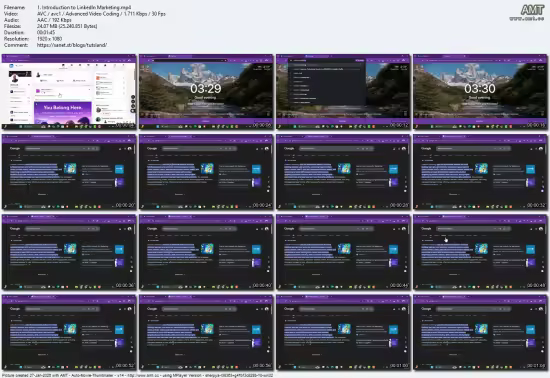Viewport: 550px width, 378px height.
Task: Open the LinkedIn feed thumbnail with 'You Belong Here' banner
Action: click(69, 92)
